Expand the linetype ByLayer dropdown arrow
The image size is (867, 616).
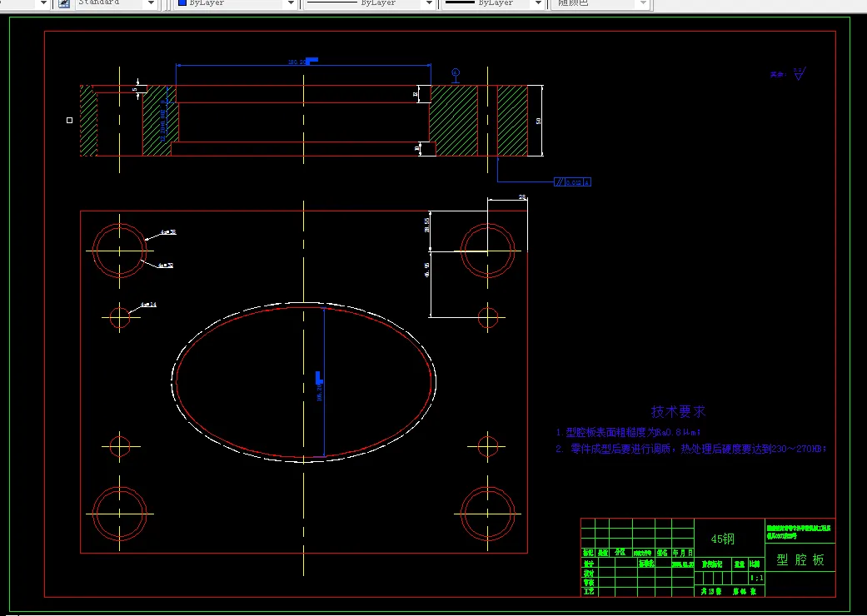click(x=429, y=3)
